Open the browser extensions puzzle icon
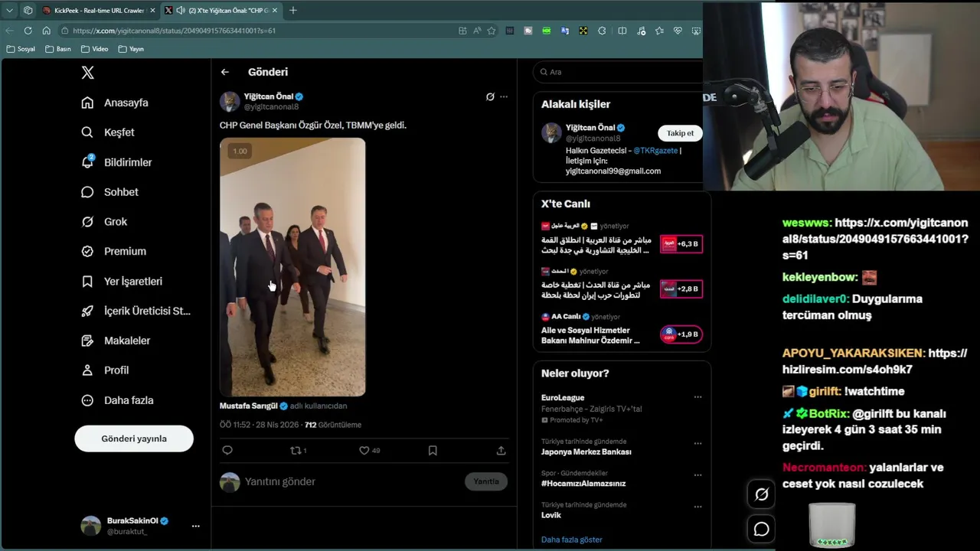 pos(602,31)
